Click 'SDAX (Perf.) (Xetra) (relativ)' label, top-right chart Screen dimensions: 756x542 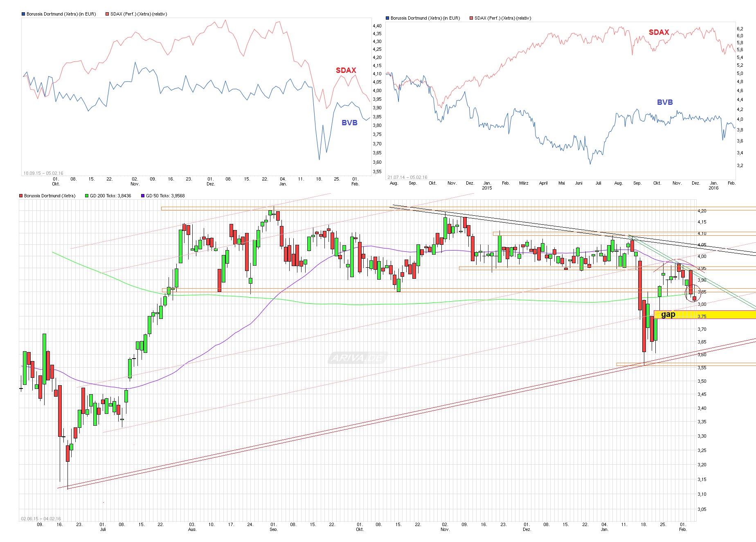point(503,18)
